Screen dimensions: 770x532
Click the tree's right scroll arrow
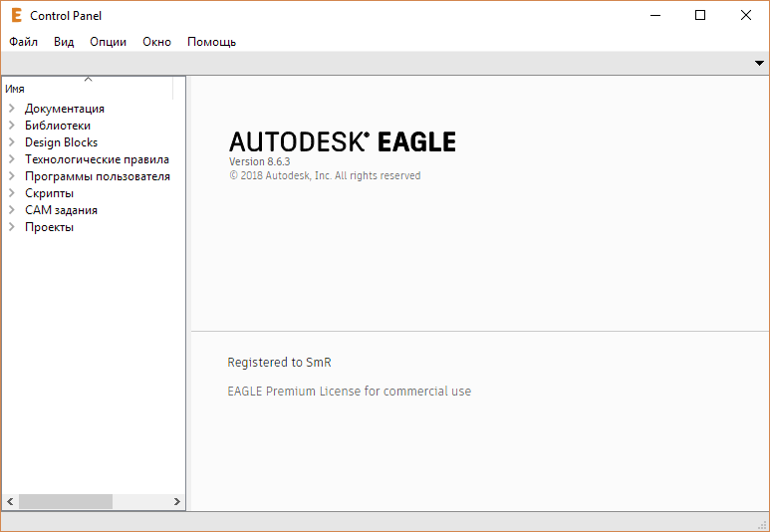[176, 501]
